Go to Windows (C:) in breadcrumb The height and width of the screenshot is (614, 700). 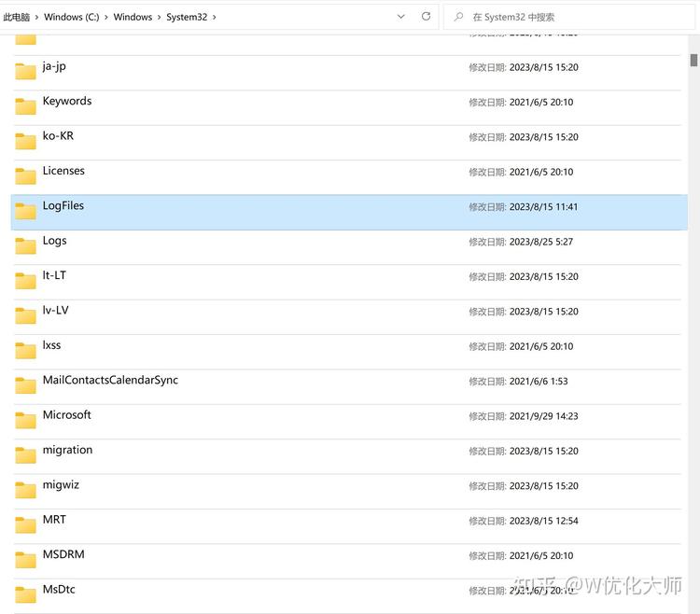(x=72, y=17)
